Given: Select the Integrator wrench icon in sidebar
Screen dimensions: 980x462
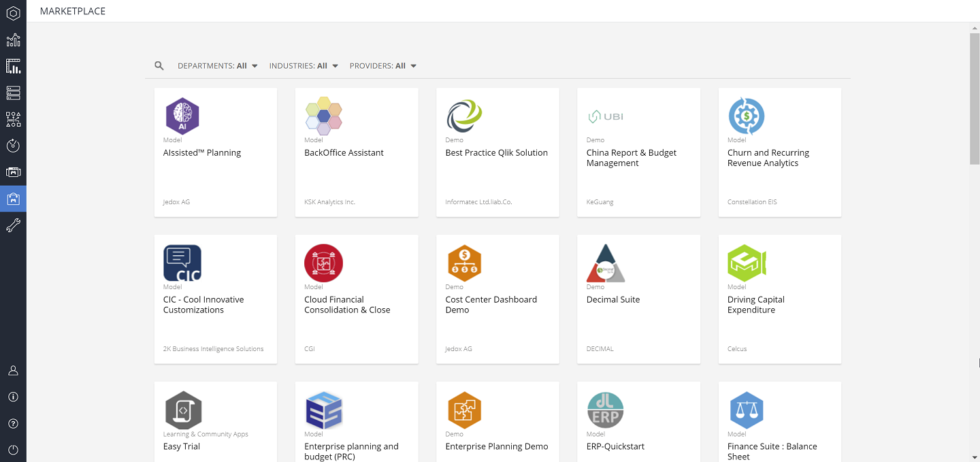Looking at the screenshot, I should pos(14,225).
